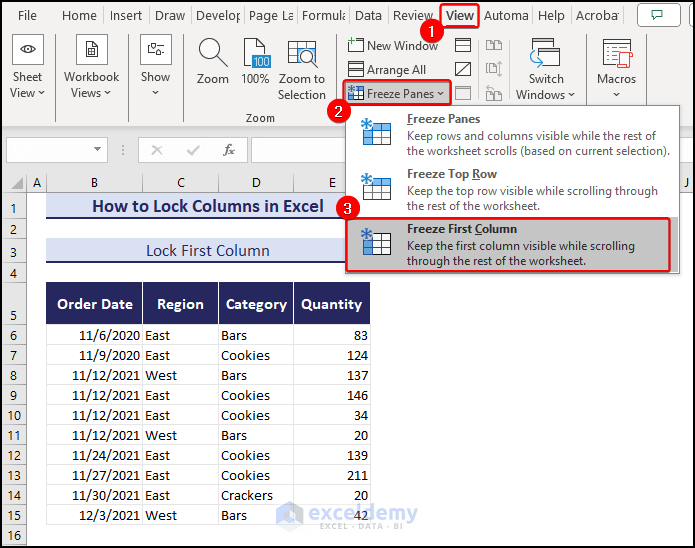695x548 pixels.
Task: Switch to the Automate tab
Action: pyautogui.click(x=506, y=16)
